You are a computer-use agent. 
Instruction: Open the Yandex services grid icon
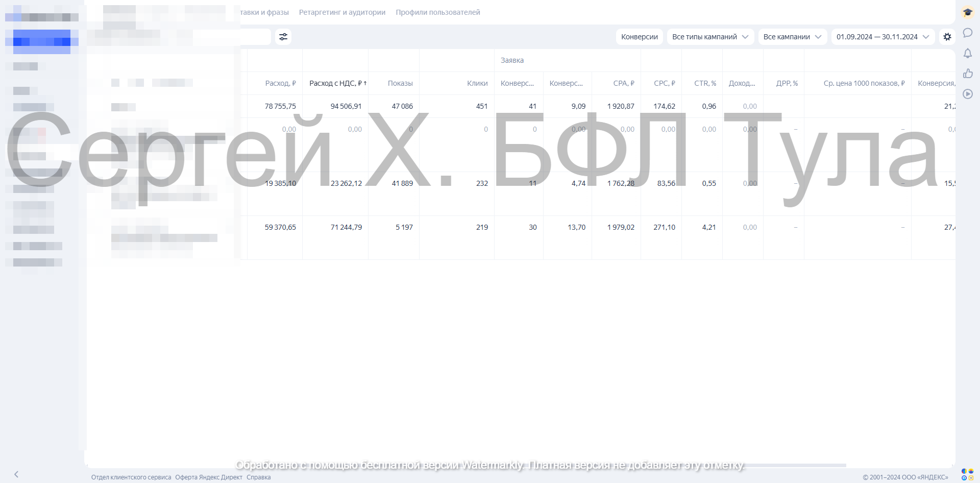(967, 474)
